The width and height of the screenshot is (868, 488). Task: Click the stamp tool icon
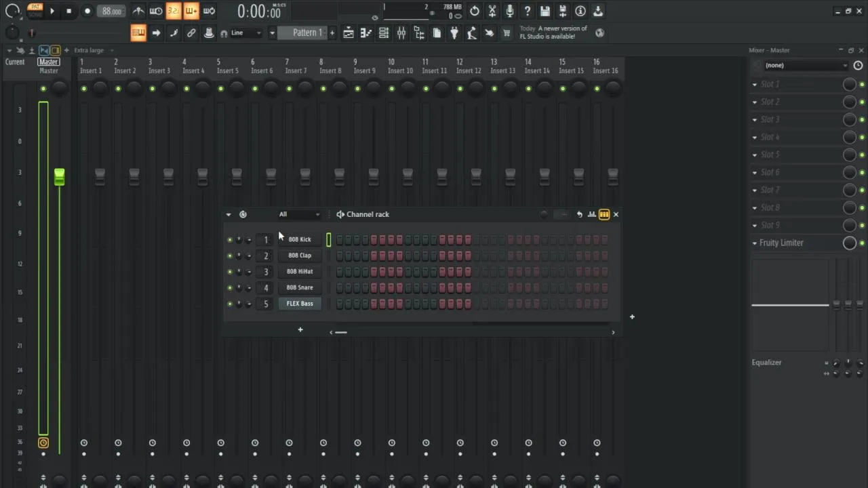(x=209, y=33)
